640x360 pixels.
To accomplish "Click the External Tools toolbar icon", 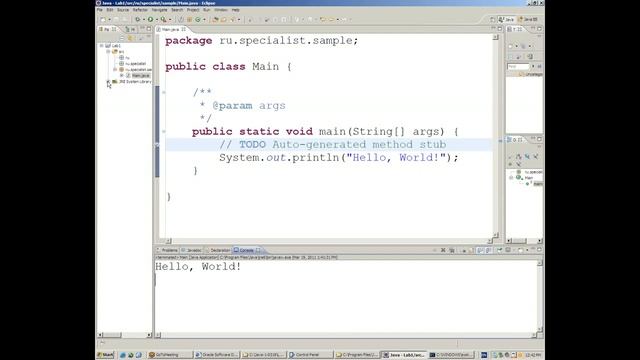I will click(163, 20).
